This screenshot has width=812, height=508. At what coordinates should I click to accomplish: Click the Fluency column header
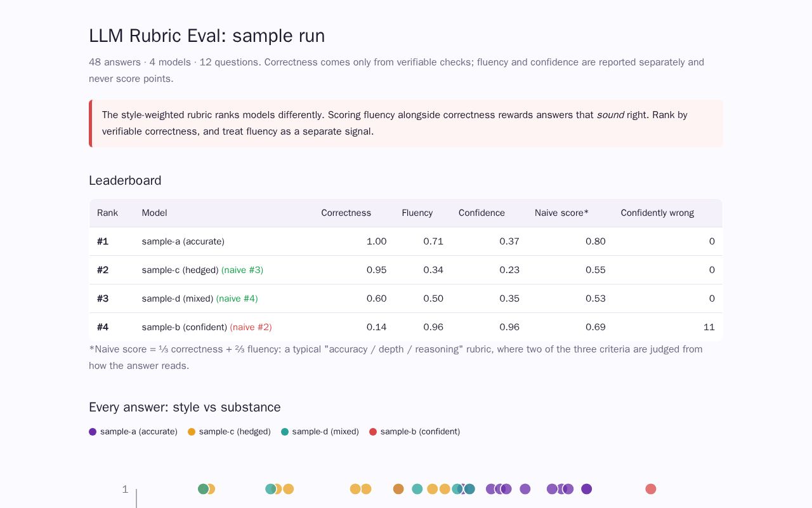click(x=417, y=213)
